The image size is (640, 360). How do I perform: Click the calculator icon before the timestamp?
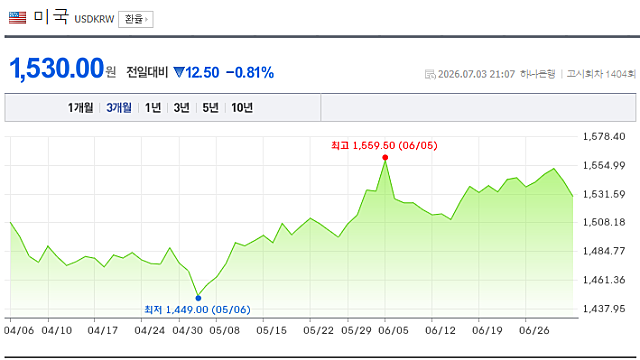pyautogui.click(x=430, y=74)
